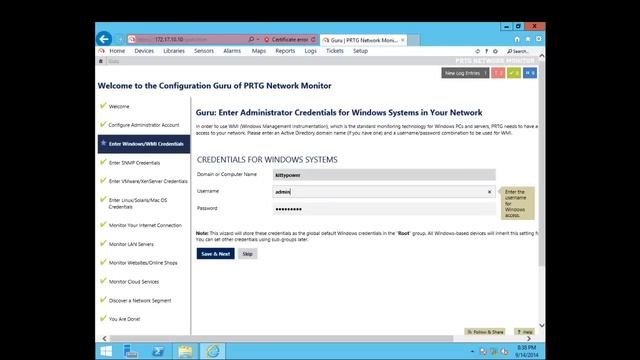
Task: Go back with the browser back arrow
Action: coord(104,39)
